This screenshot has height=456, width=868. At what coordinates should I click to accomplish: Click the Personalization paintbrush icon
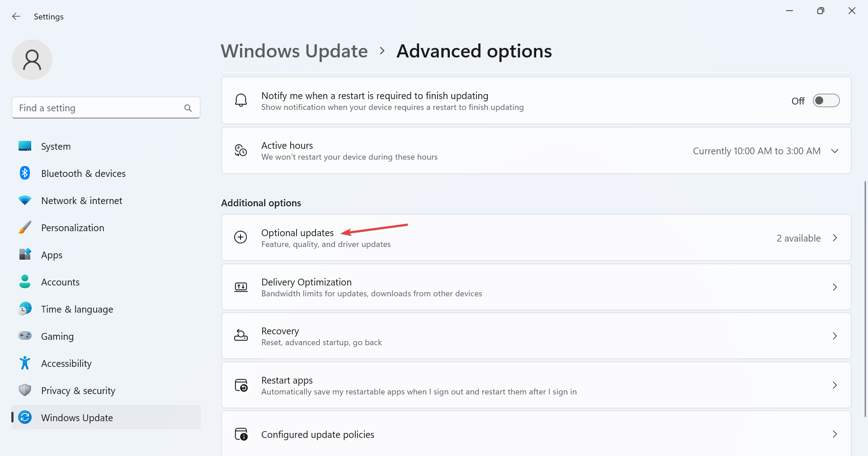25,228
